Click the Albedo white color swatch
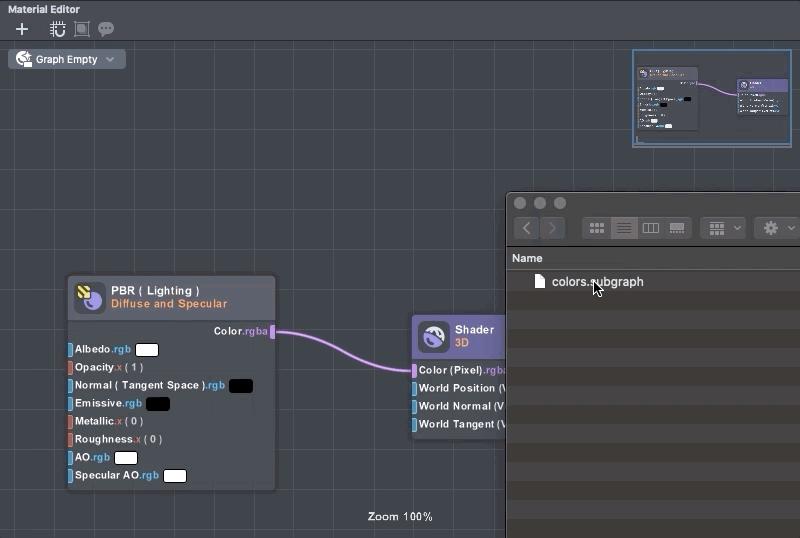Image resolution: width=800 pixels, height=538 pixels. [x=147, y=350]
